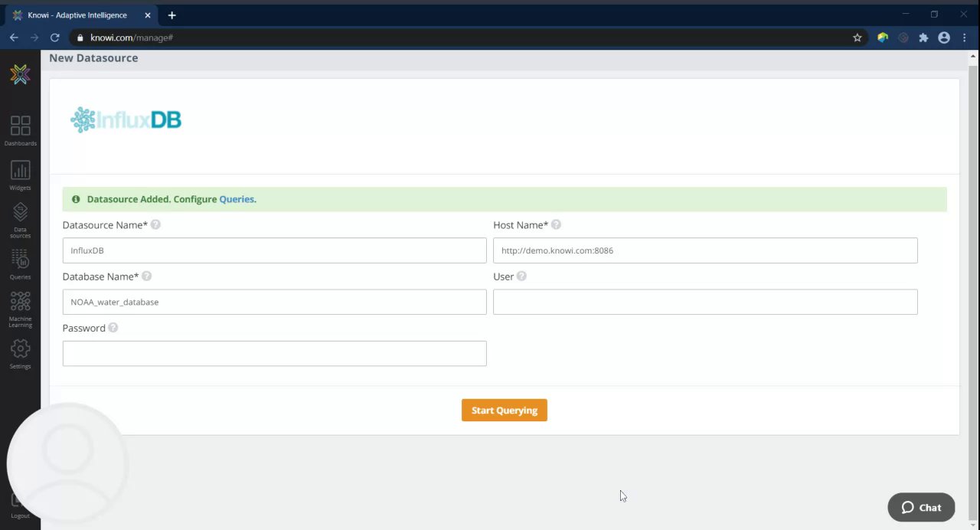Click the InfluxDB logo
Image resolution: width=980 pixels, height=530 pixels.
[126, 119]
